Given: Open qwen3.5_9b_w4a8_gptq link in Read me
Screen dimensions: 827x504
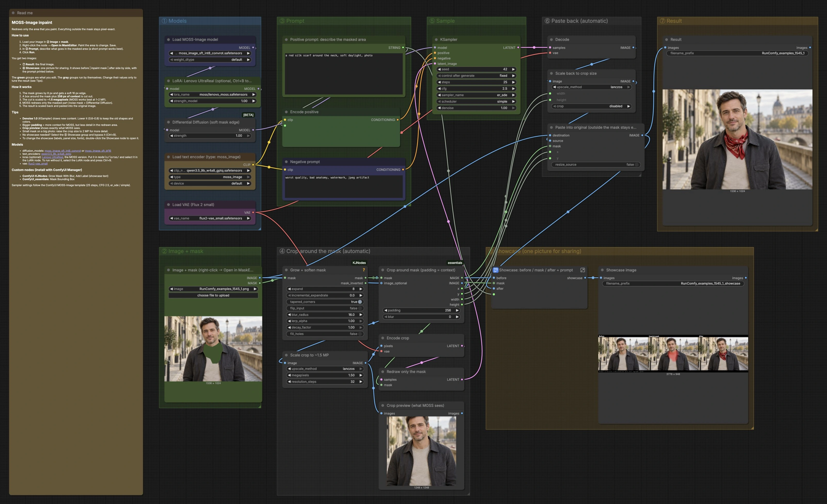Looking at the screenshot, I should [x=56, y=154].
